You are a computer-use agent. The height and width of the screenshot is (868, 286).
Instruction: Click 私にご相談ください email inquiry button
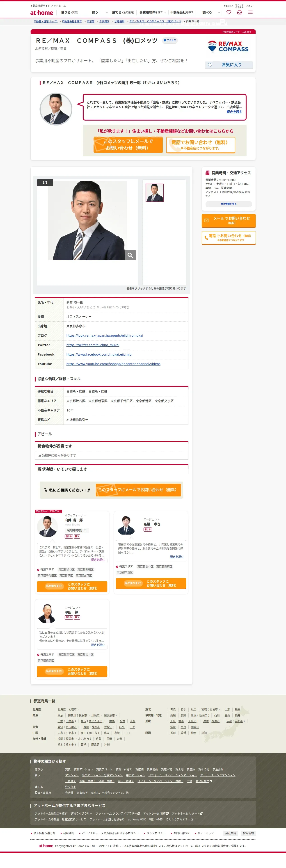[x=138, y=490]
